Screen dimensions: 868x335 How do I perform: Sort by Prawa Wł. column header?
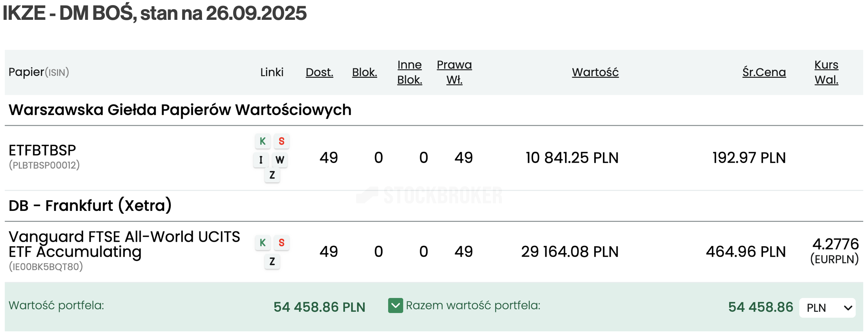pyautogui.click(x=454, y=72)
